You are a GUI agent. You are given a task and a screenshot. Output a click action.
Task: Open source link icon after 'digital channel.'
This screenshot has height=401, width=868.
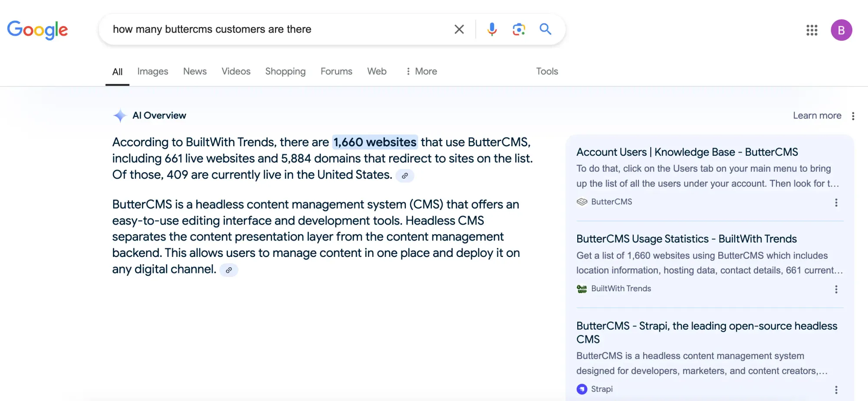pos(229,270)
